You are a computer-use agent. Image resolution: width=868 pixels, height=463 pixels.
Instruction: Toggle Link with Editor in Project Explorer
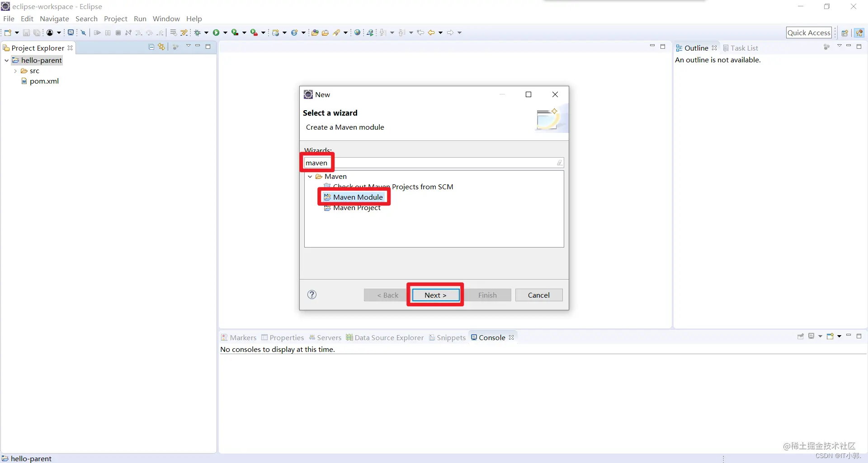161,47
